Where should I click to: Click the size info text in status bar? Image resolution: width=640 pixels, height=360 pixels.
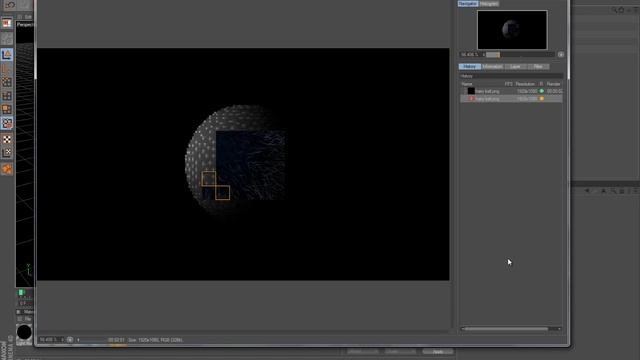(x=156, y=340)
